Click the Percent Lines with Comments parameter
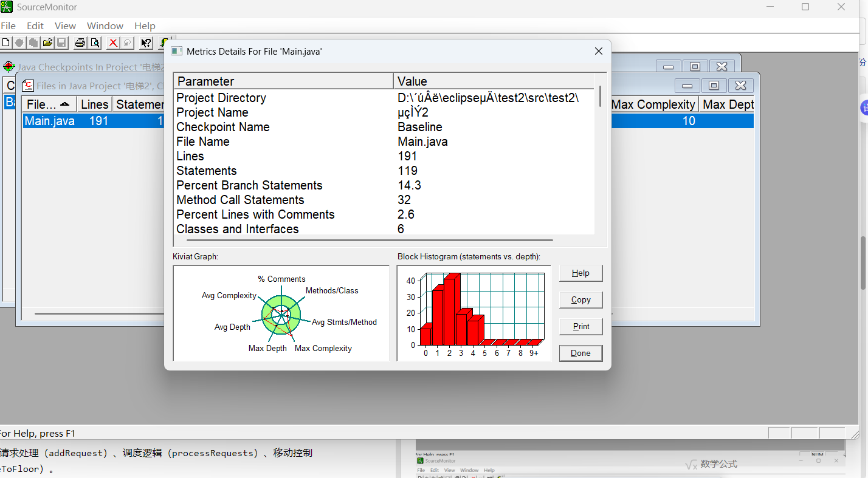This screenshot has height=478, width=868. pos(255,214)
